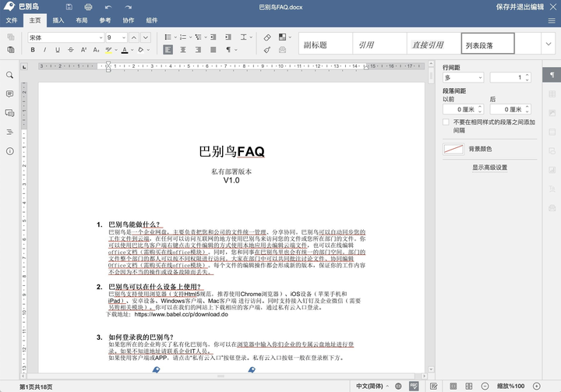Toggle italic formatting
The height and width of the screenshot is (392, 561).
tap(44, 50)
